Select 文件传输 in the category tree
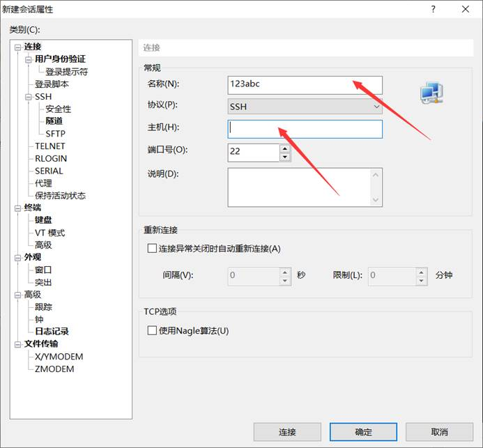The image size is (483, 448). [41, 343]
